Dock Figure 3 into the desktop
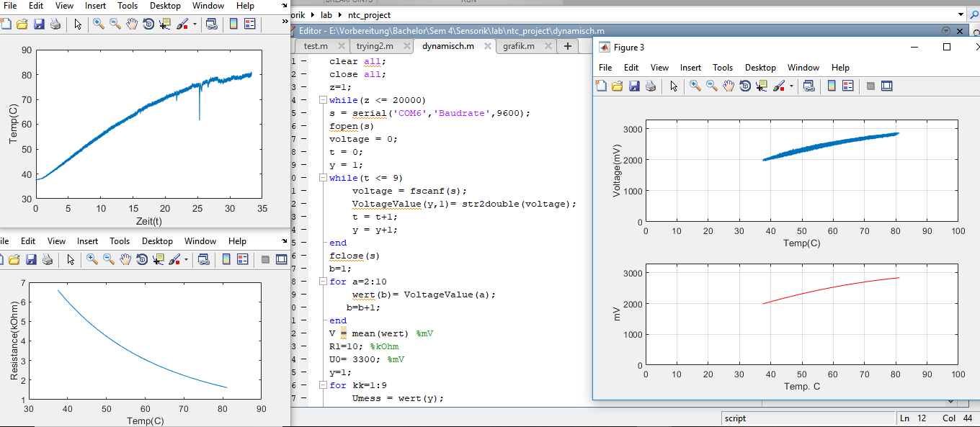This screenshot has height=427, width=980. pos(888,86)
